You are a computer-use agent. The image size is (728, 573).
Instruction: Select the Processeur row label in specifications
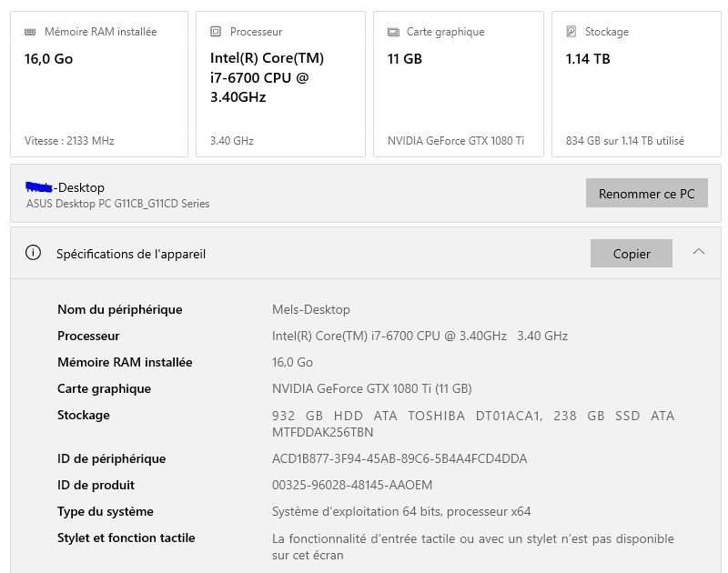click(x=88, y=336)
